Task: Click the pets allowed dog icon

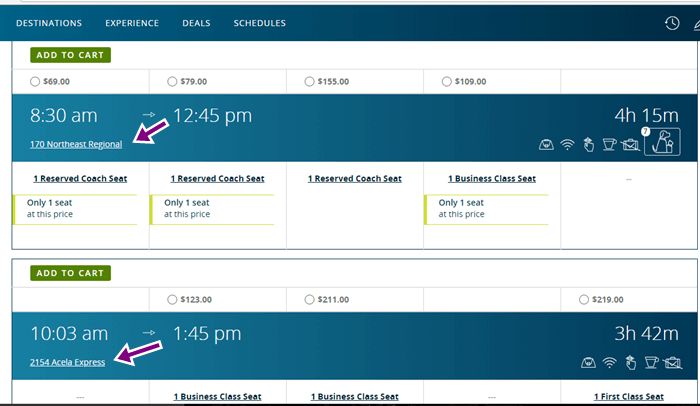Action: coord(662,142)
